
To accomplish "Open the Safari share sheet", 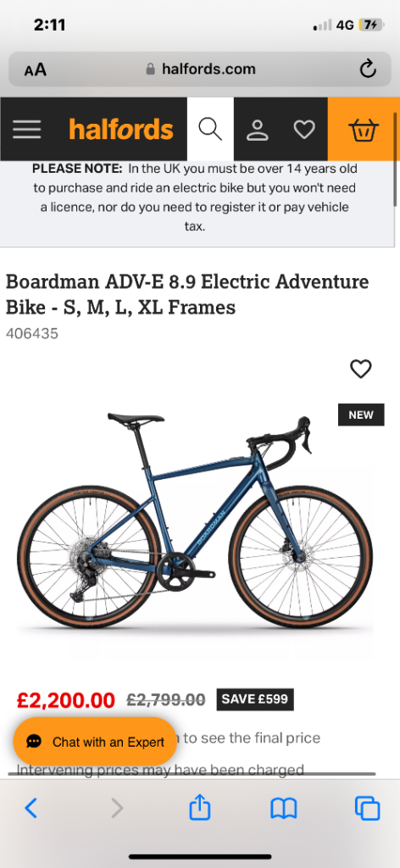I will click(x=200, y=808).
